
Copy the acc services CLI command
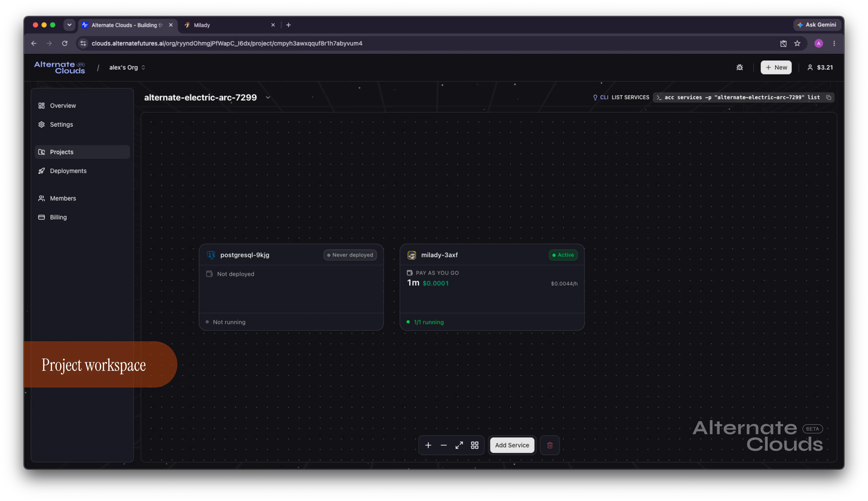click(829, 98)
